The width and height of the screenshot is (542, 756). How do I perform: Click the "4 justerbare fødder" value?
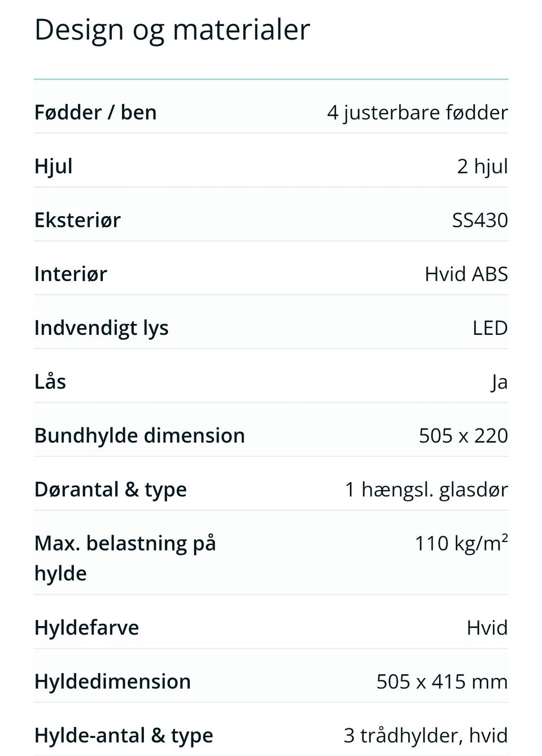[417, 112]
